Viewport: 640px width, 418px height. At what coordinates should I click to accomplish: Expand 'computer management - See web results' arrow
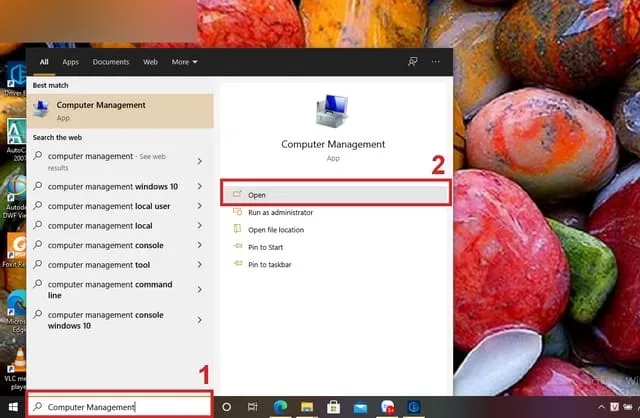[x=200, y=161]
